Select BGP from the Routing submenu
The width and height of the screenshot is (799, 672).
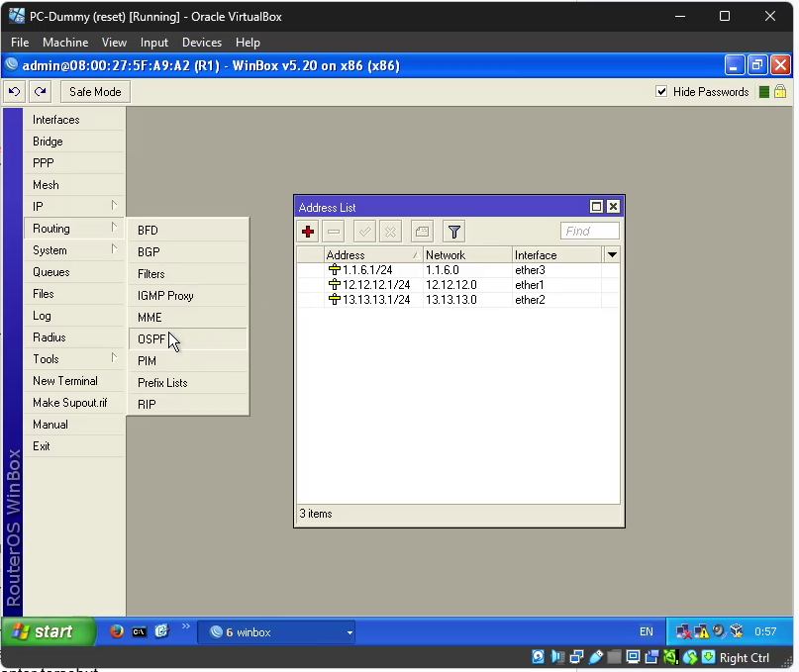click(187, 251)
